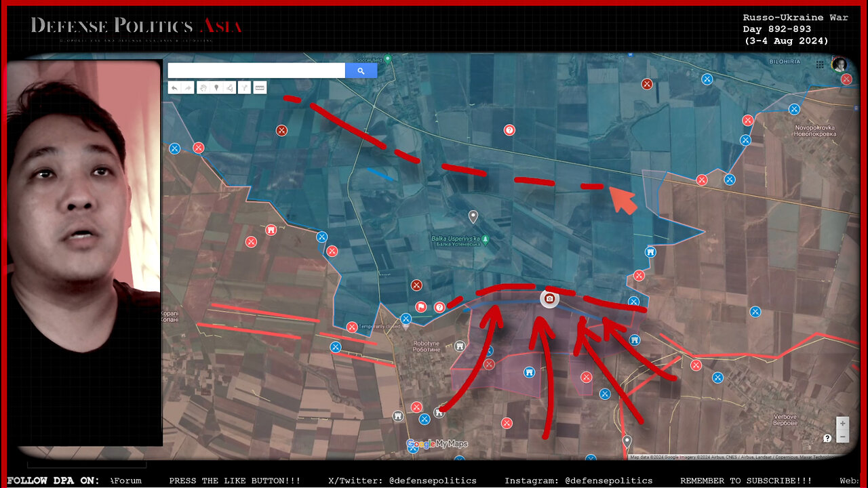868x488 pixels.
Task: Open the Google account avatar
Action: [x=840, y=64]
